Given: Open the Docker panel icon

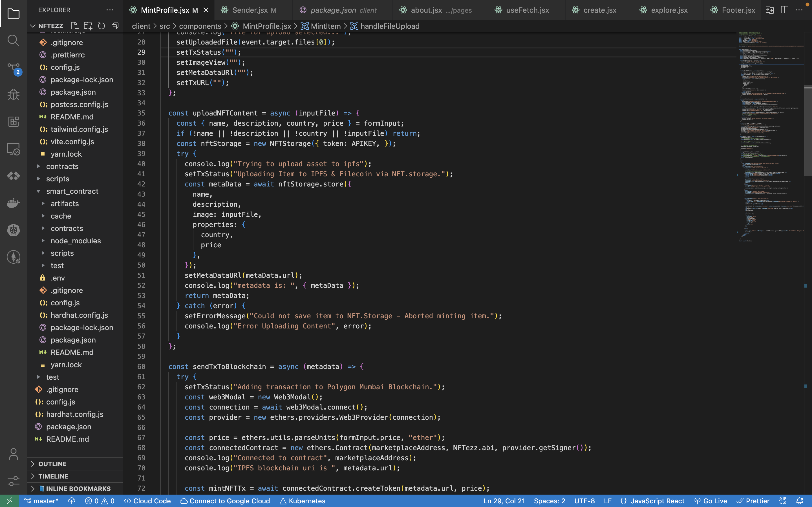Looking at the screenshot, I should pyautogui.click(x=13, y=203).
